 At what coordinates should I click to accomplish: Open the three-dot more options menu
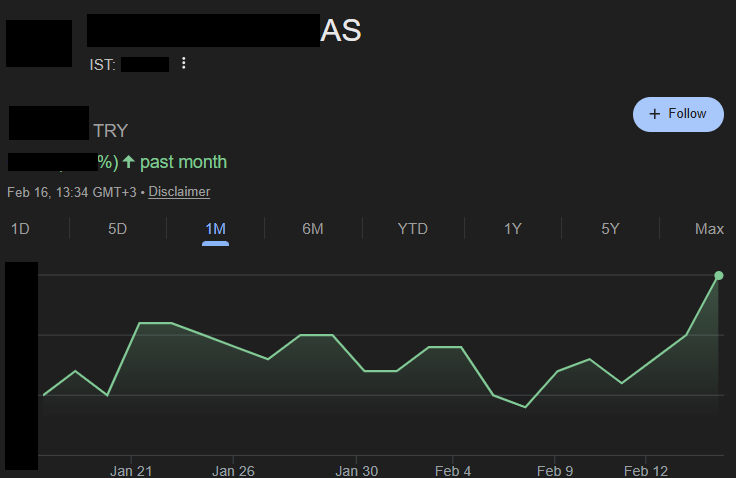point(184,63)
